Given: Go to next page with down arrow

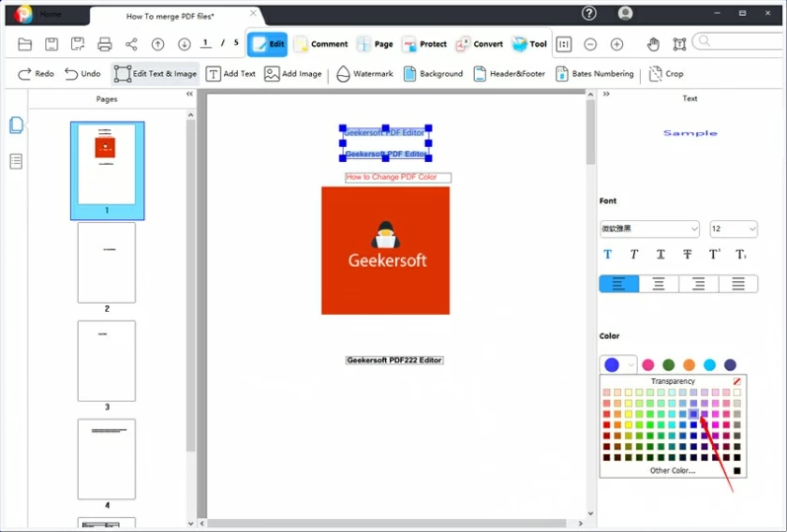Looking at the screenshot, I should tap(185, 44).
